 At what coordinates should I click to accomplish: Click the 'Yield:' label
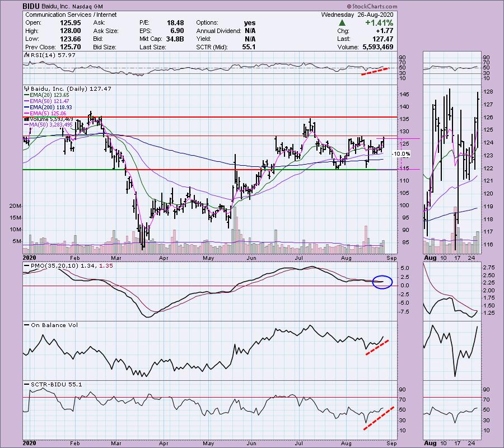pyautogui.click(x=203, y=39)
